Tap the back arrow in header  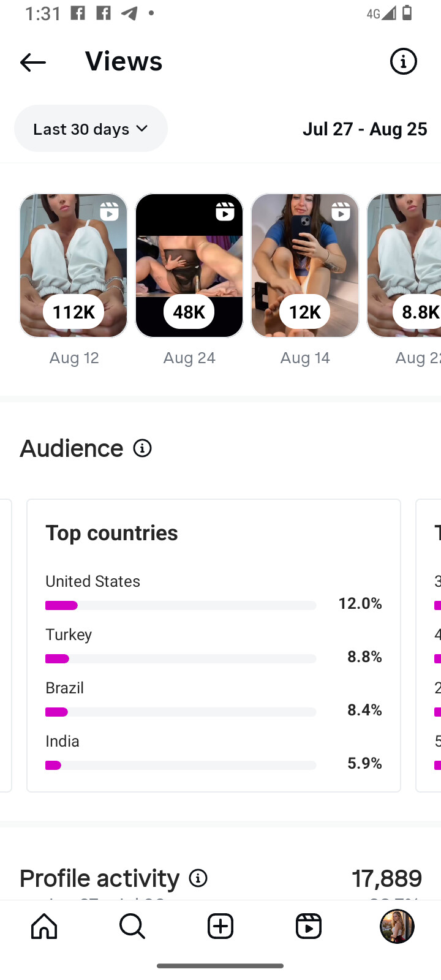point(33,62)
